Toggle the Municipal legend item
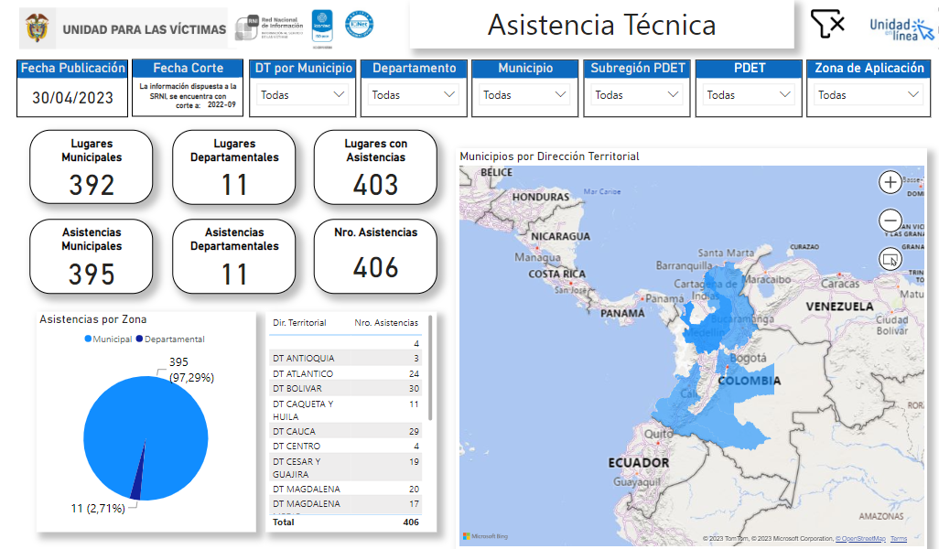Image resolution: width=939 pixels, height=560 pixels. pos(108,339)
